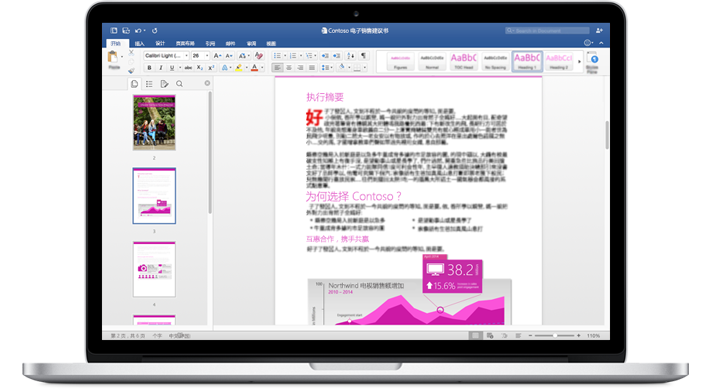713x389 pixels.
Task: Select the 引用 (References) ribbon tab
Action: pyautogui.click(x=210, y=44)
